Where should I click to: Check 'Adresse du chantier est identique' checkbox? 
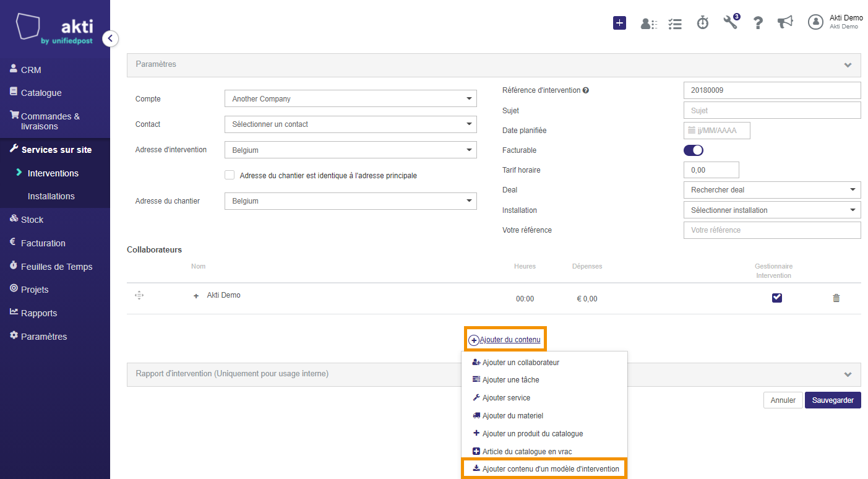point(230,175)
